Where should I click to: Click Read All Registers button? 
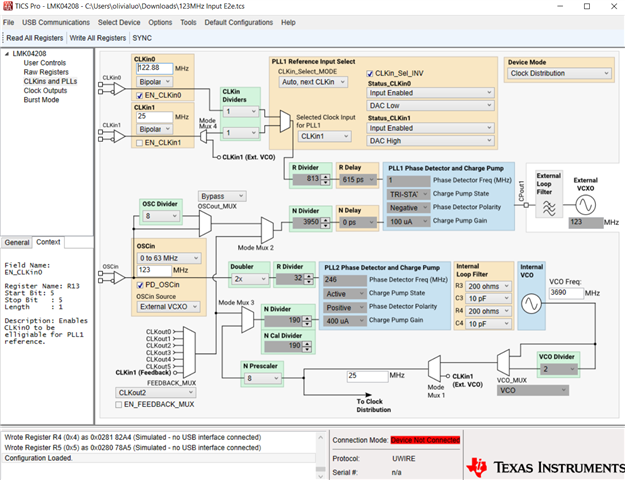(35, 38)
